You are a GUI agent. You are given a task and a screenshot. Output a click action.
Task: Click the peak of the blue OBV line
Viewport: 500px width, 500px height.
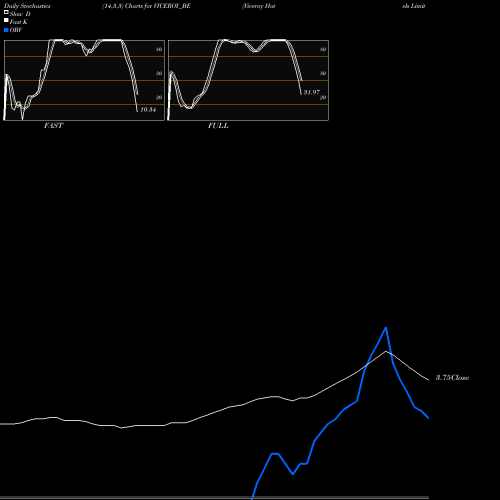point(386,328)
